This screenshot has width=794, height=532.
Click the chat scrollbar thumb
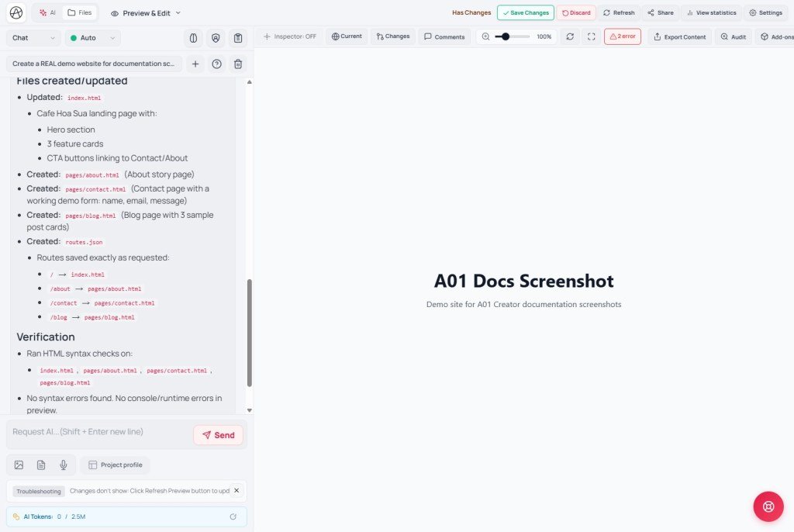[249, 333]
